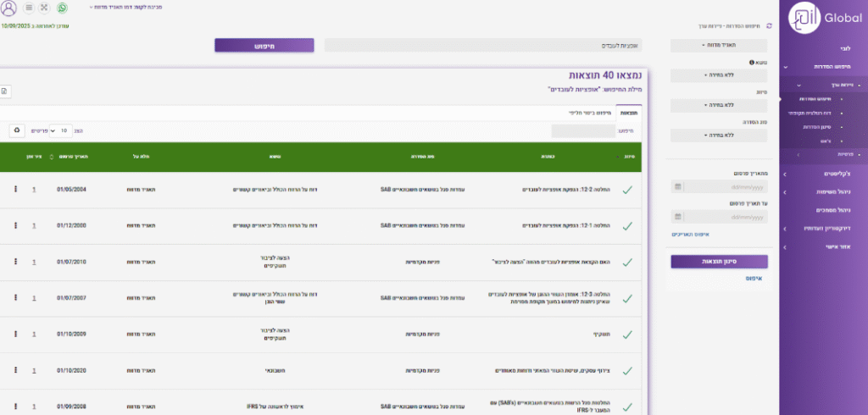
Task: Click the איפוס תאריכים link
Action: [x=689, y=234]
